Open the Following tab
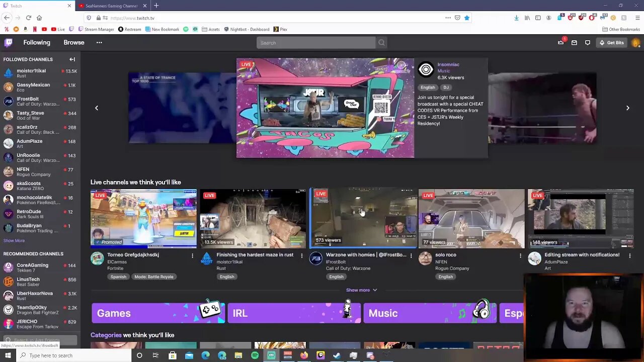The height and width of the screenshot is (362, 644). pos(37,43)
